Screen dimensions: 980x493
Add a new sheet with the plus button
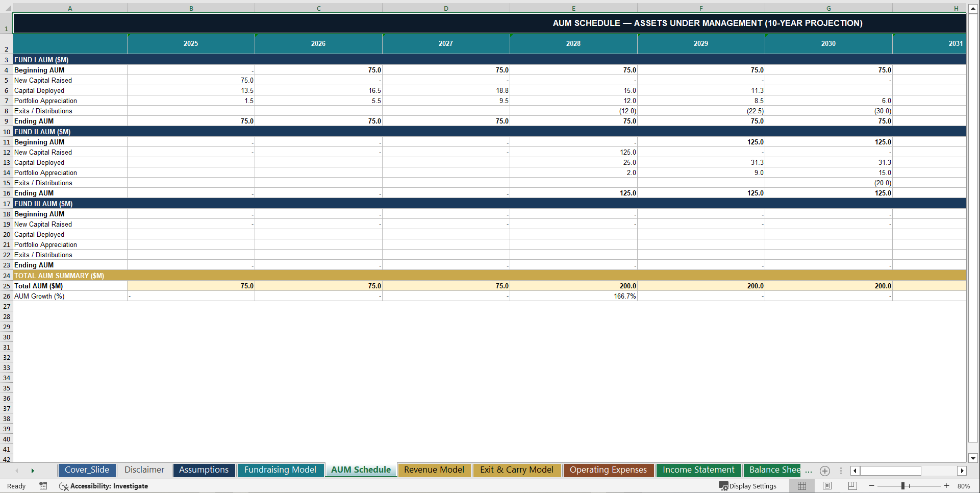[824, 471]
